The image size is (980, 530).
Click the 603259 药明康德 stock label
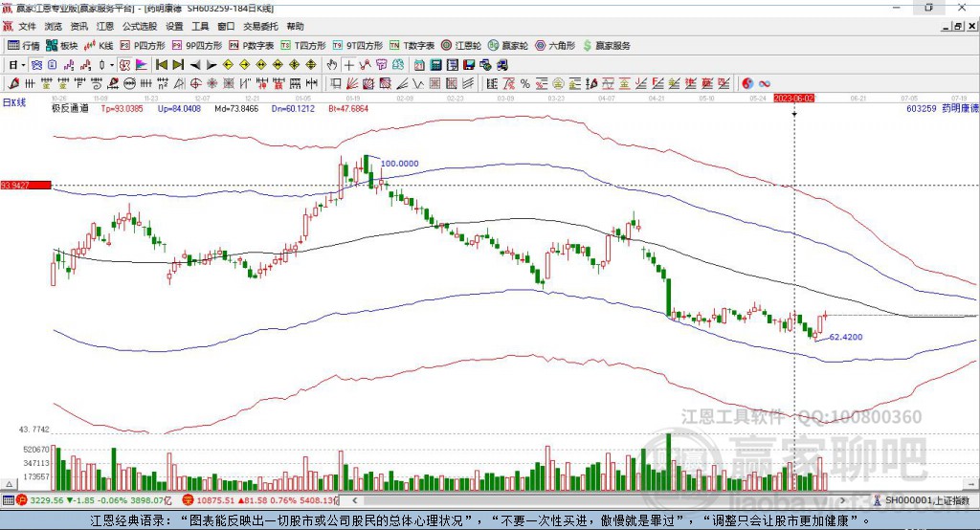[943, 109]
